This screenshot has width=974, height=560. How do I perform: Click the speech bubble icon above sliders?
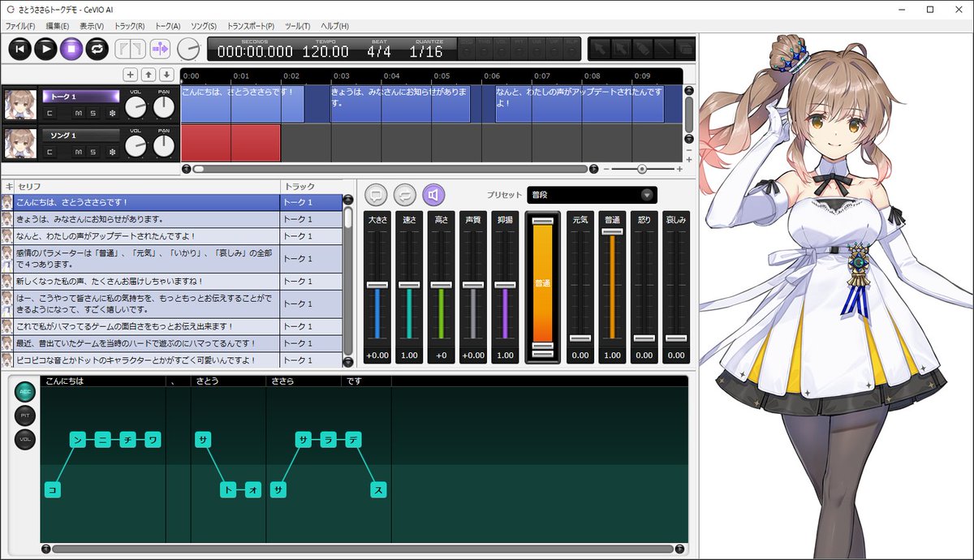[x=376, y=195]
